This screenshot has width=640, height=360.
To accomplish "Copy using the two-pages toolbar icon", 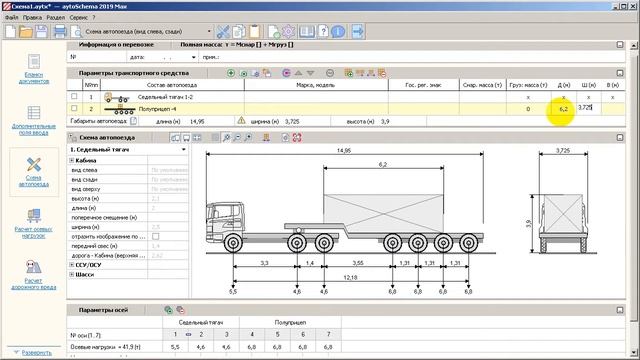I will [239, 31].
